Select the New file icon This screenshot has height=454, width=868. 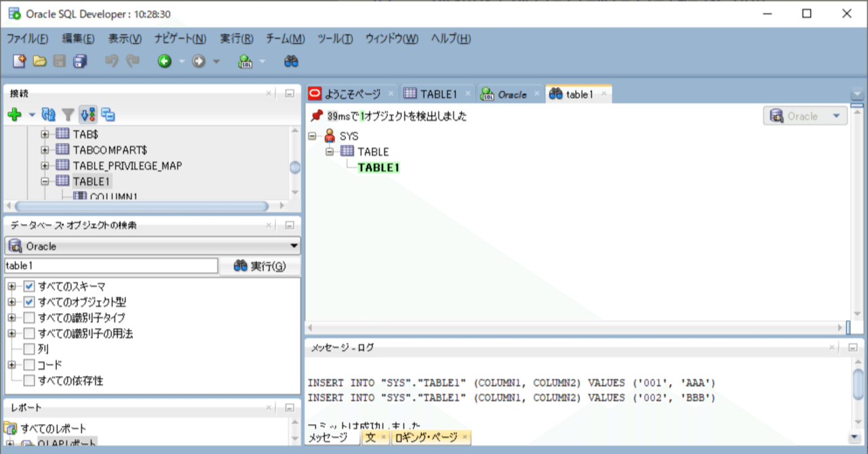[20, 61]
